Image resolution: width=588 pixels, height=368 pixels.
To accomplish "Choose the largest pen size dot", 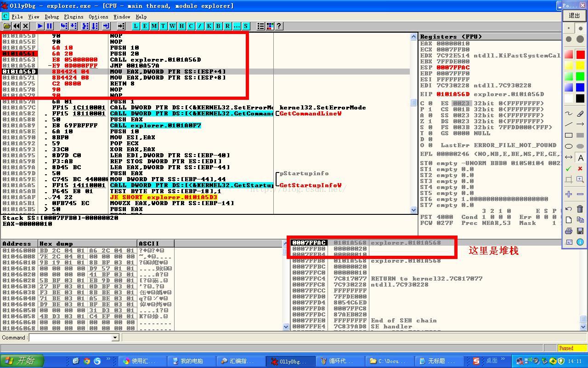I will pos(580,40).
